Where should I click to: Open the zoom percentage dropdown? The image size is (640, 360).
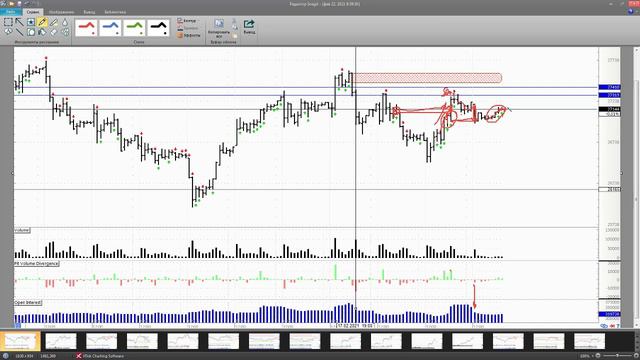point(586,356)
